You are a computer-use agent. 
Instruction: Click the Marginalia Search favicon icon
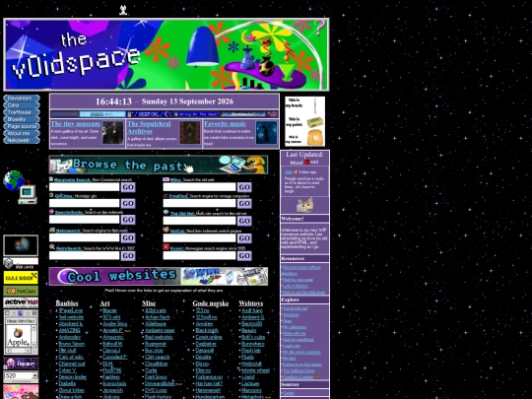click(51, 178)
